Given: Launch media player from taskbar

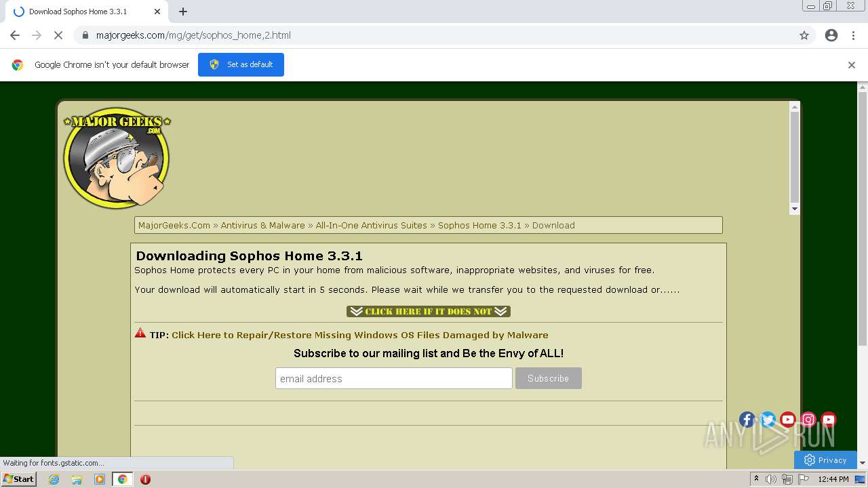Looking at the screenshot, I should [100, 479].
